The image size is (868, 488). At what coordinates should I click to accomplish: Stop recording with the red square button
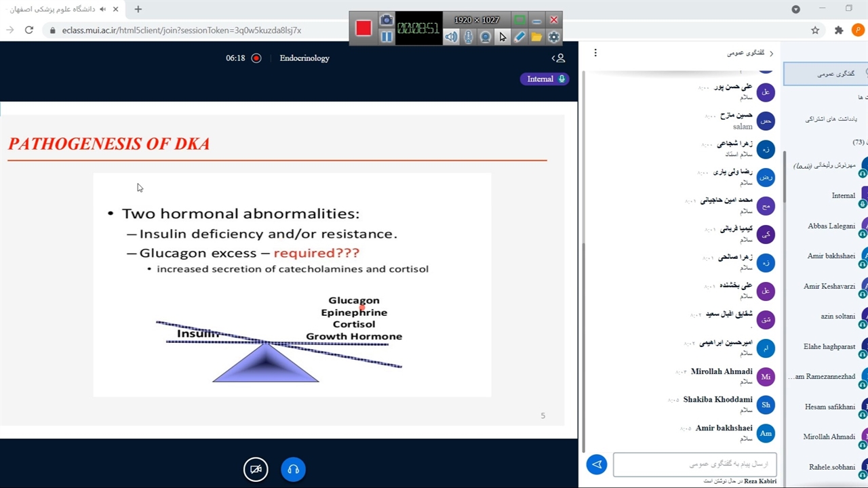point(363,28)
